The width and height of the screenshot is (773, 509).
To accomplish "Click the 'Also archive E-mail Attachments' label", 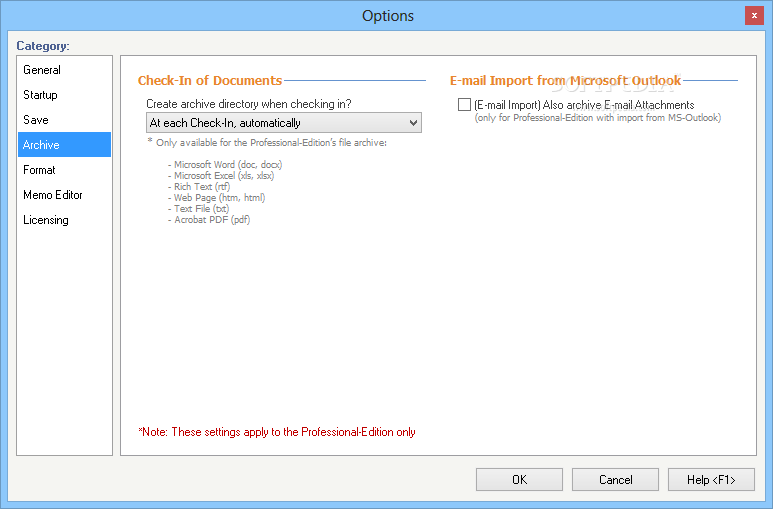I will click(584, 105).
